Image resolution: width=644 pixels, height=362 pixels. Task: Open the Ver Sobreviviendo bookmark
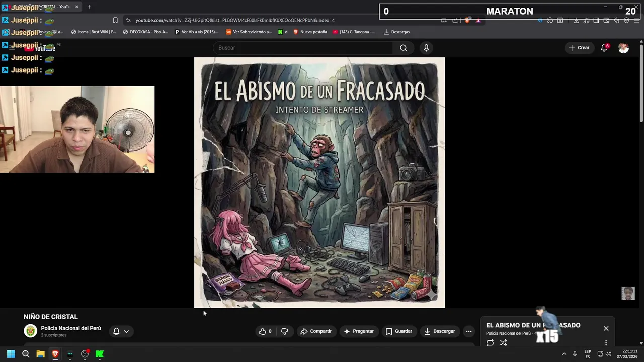point(249,32)
